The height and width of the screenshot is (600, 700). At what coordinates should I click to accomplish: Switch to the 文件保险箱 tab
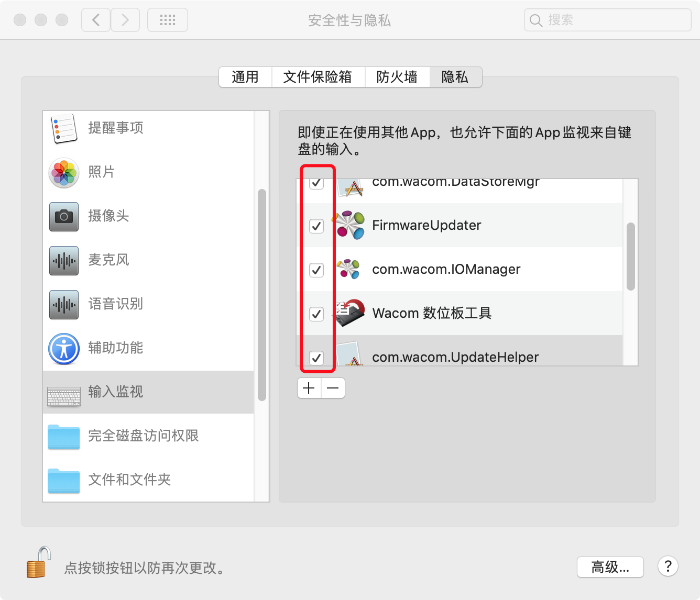tap(318, 77)
